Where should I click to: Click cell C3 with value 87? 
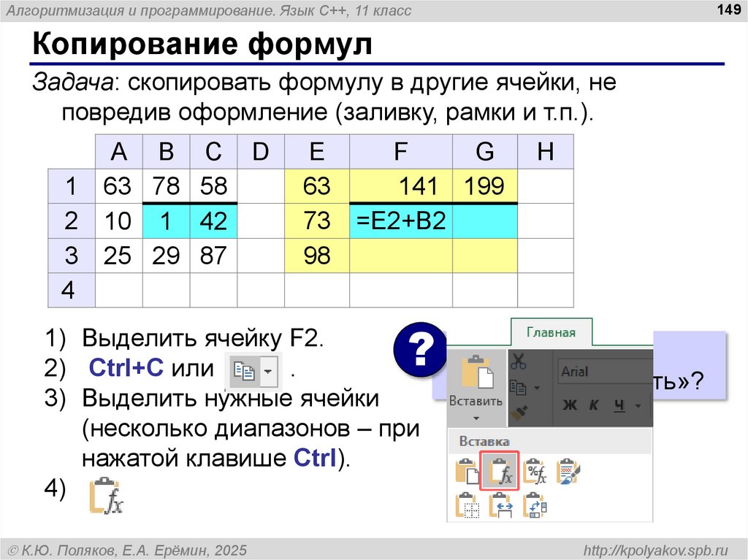pyautogui.click(x=213, y=256)
